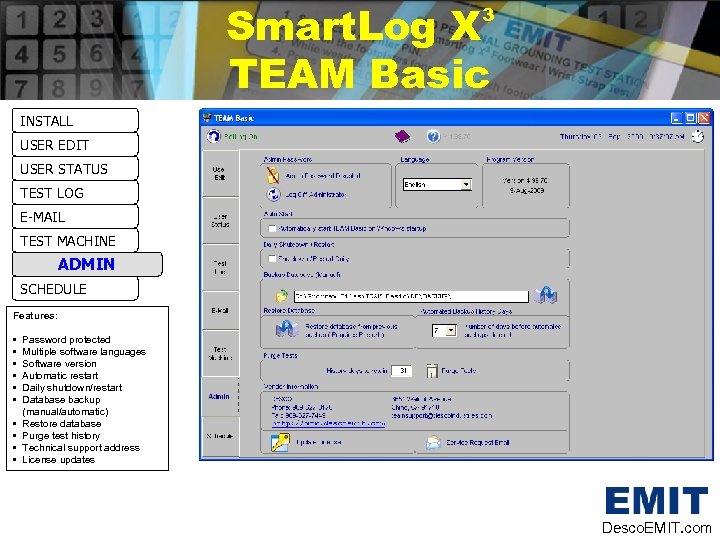Click the vendor support email address

click(442, 415)
